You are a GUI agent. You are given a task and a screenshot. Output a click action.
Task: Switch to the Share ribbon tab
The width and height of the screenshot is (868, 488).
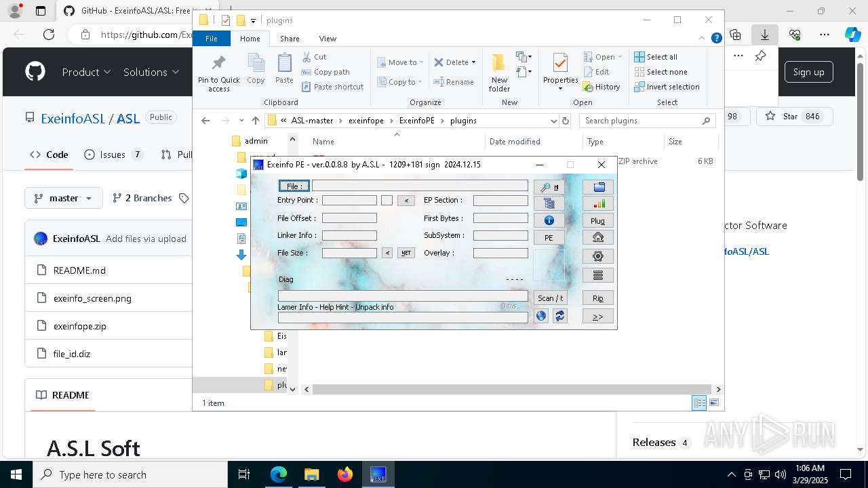290,39
